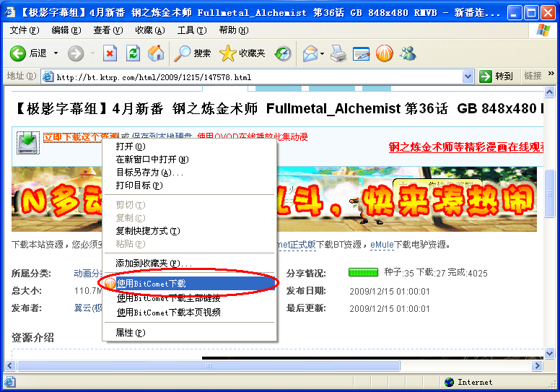Select 打印目标(P) in context menu

189,185
